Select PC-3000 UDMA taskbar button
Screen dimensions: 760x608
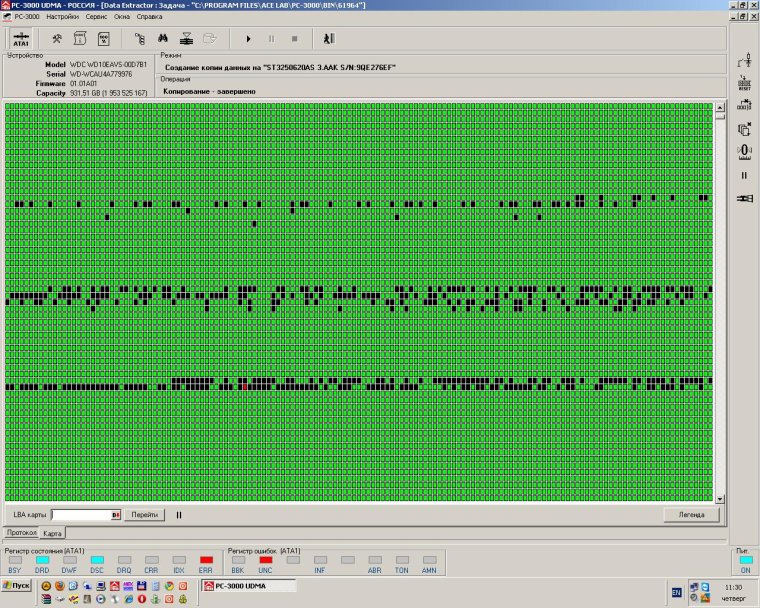(249, 586)
